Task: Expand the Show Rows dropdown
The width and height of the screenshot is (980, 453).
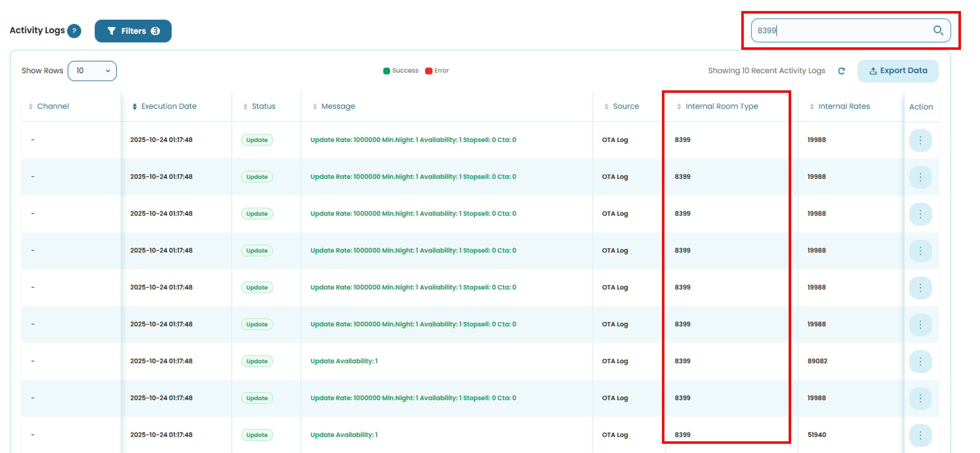Action: pos(92,71)
